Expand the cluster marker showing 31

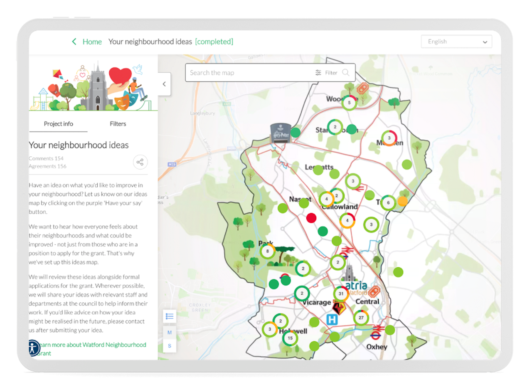tap(341, 294)
